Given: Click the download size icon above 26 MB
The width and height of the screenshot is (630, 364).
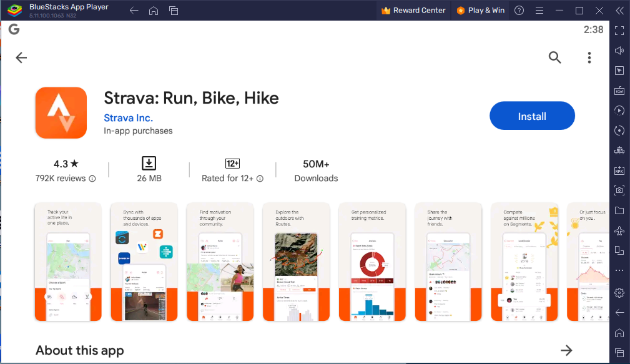Looking at the screenshot, I should [149, 163].
